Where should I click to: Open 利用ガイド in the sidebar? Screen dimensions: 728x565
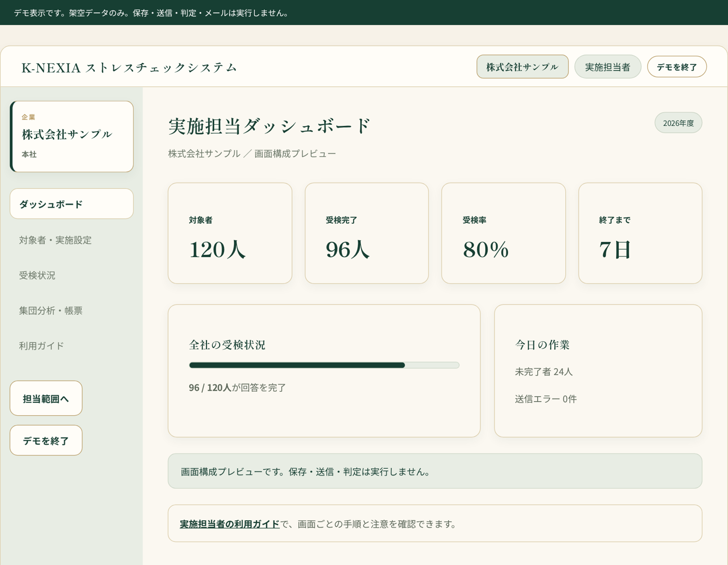click(41, 346)
